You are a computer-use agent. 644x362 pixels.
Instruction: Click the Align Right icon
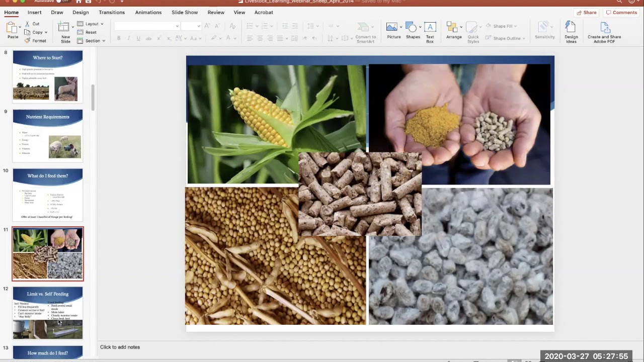click(x=270, y=38)
